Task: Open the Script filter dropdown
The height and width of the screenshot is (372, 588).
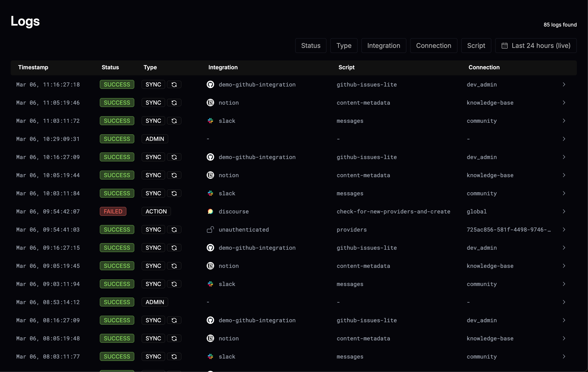Action: (x=476, y=46)
